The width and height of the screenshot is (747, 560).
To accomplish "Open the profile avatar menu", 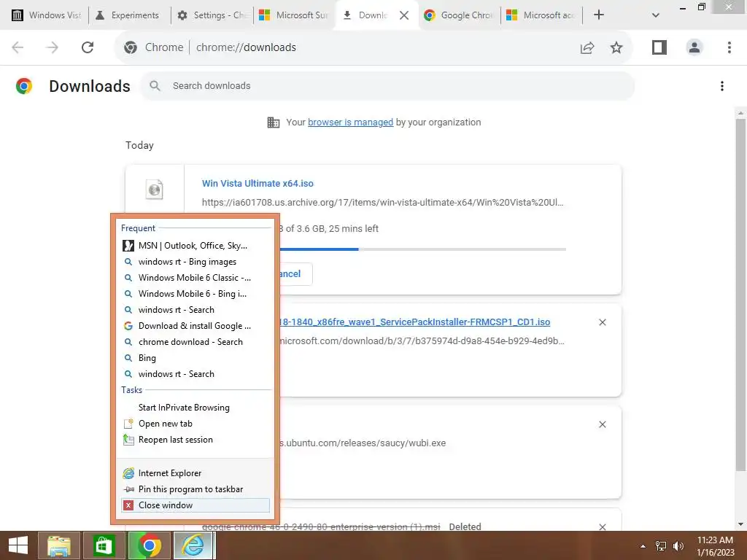I will [x=694, y=47].
